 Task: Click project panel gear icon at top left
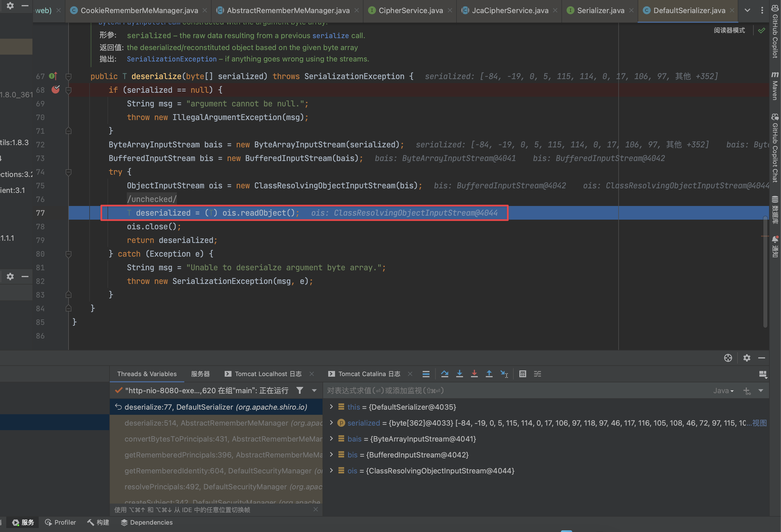(10, 5)
